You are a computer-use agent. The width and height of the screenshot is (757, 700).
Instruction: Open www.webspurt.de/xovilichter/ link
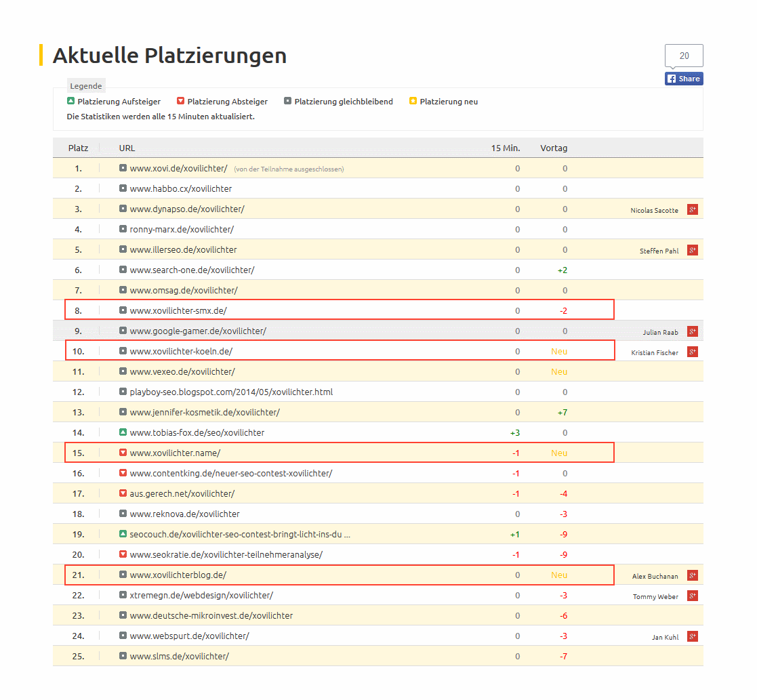(x=189, y=636)
